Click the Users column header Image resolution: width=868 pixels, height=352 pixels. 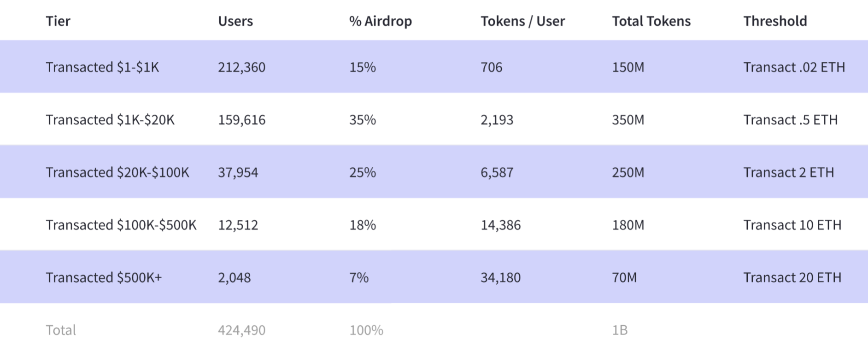(x=235, y=21)
